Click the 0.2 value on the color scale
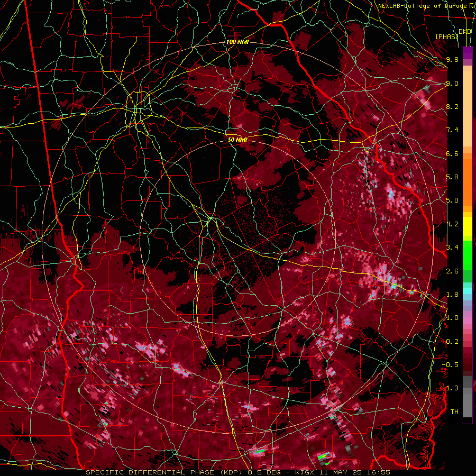 (x=452, y=342)
